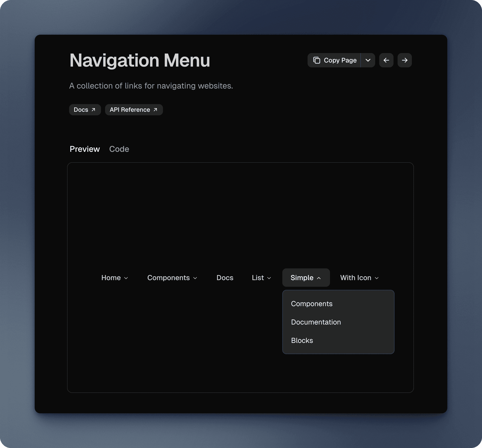Expand the With Icon menu
This screenshot has height=448, width=482.
click(359, 278)
